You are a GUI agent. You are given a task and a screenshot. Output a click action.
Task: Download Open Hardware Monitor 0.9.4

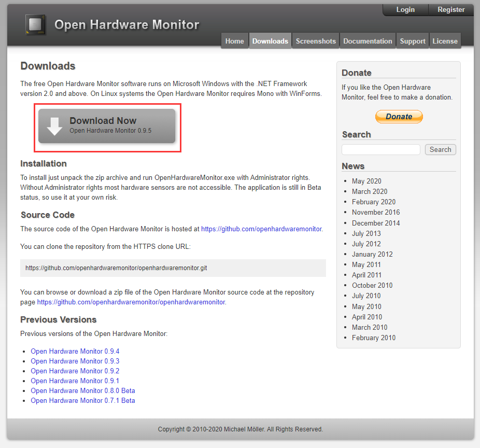75,351
